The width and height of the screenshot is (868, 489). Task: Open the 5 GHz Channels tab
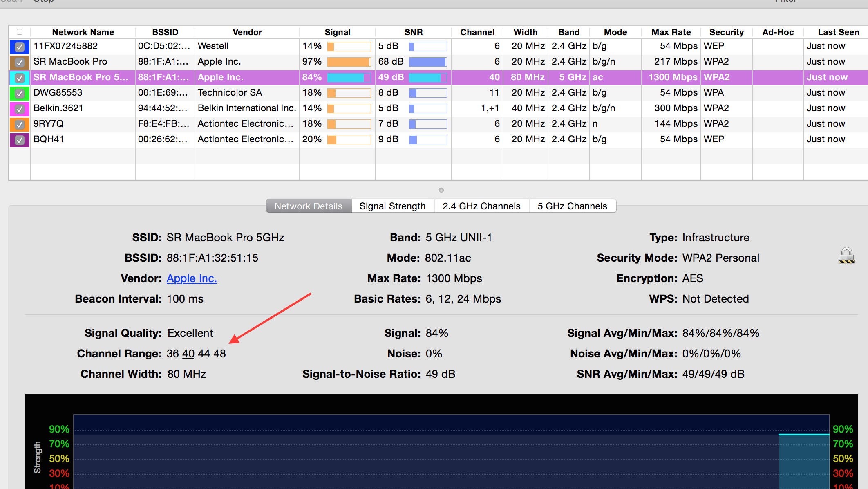click(572, 206)
